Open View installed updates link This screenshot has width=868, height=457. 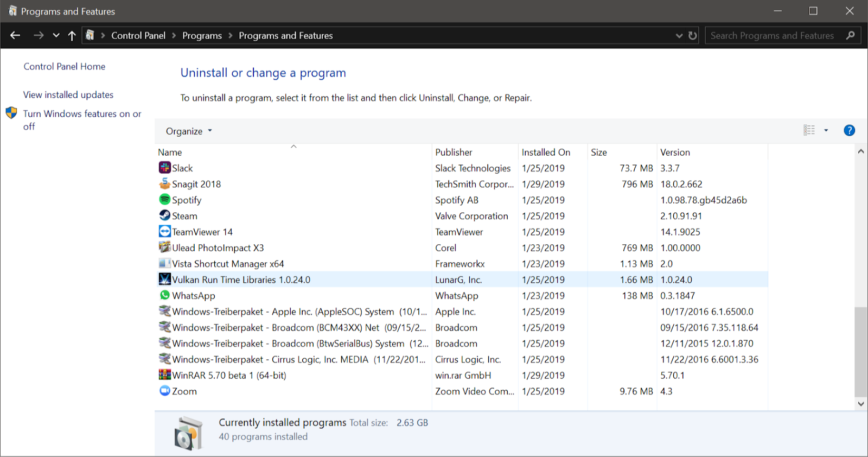[x=68, y=94]
